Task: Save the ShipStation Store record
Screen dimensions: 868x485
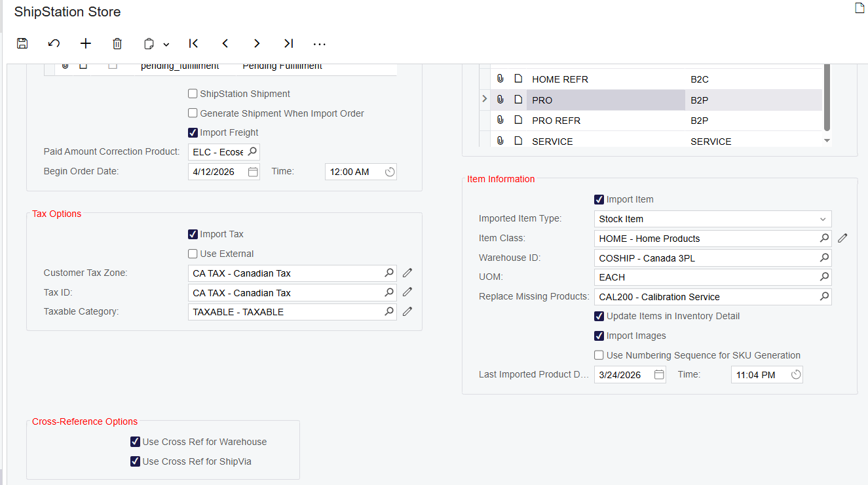Action: click(x=22, y=44)
